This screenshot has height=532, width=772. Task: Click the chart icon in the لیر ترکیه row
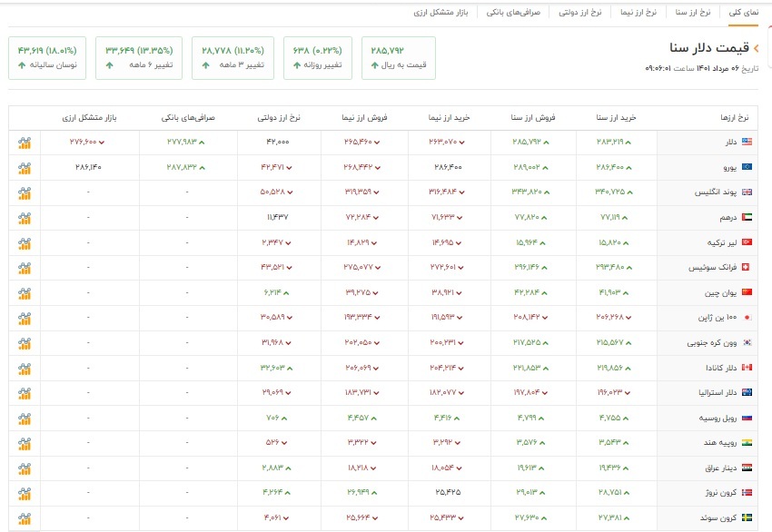(25, 243)
